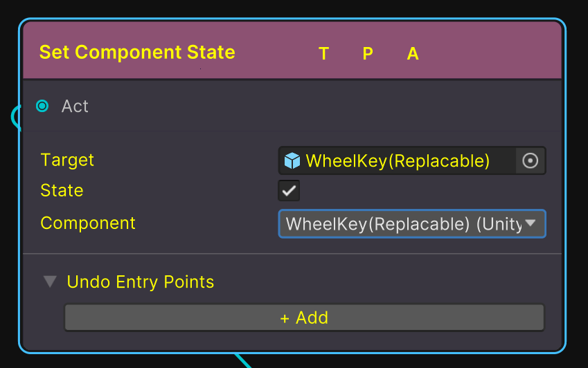Click the WheelKey(Replacable) Target object field
The height and width of the screenshot is (368, 588).
(398, 161)
